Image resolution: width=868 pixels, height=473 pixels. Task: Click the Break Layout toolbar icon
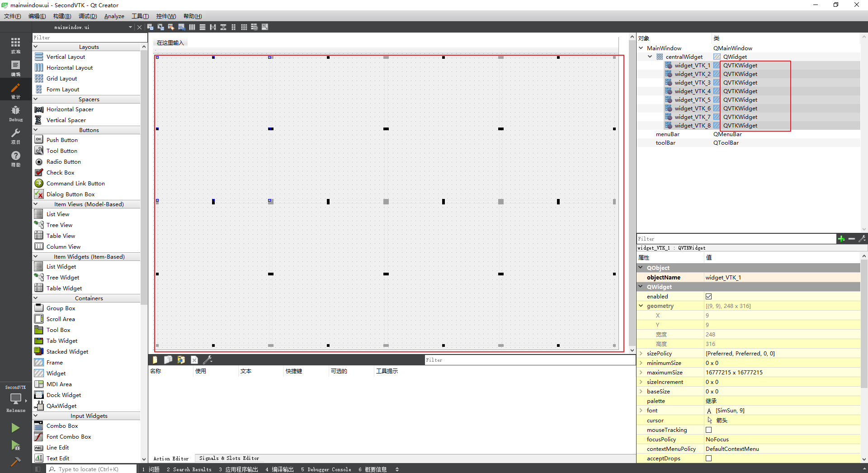click(255, 27)
